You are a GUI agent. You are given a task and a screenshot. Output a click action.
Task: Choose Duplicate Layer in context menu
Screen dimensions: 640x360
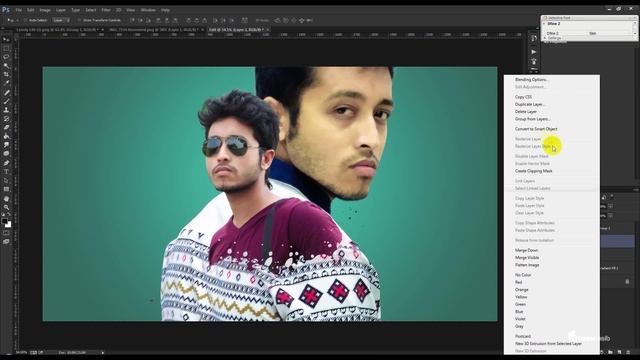pos(530,104)
